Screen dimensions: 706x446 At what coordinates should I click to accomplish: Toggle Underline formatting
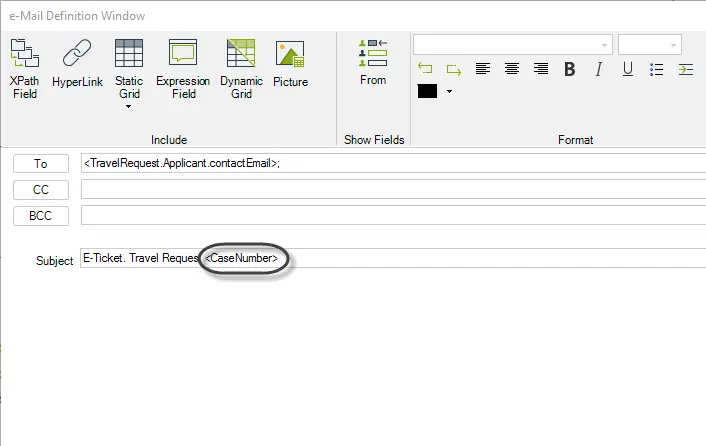(628, 69)
